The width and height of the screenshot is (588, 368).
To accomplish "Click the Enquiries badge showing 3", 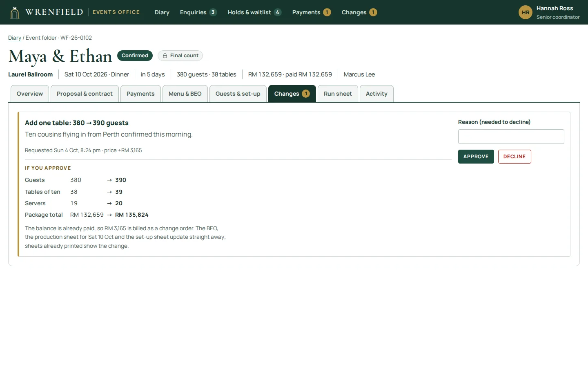I will 213,12.
